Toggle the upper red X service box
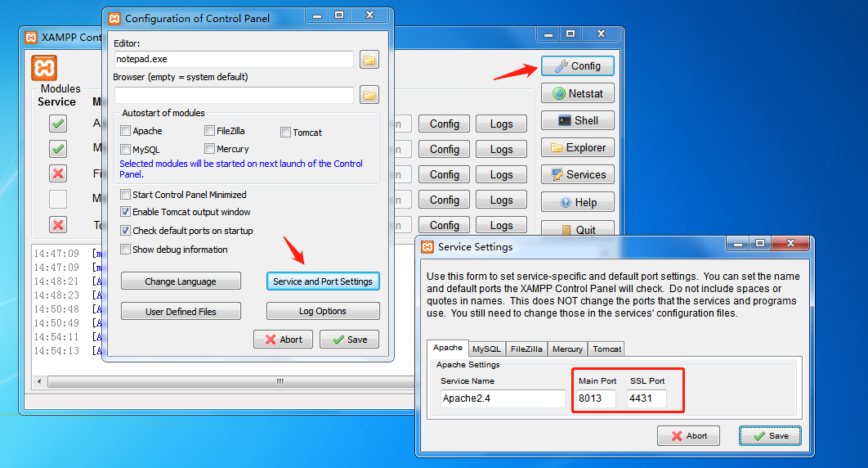Image resolution: width=868 pixels, height=468 pixels. 58,174
